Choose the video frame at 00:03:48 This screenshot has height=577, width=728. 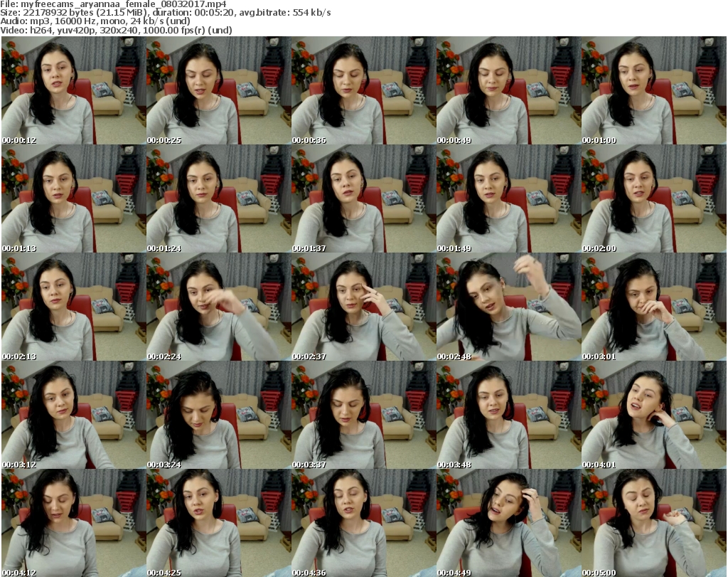pos(508,415)
